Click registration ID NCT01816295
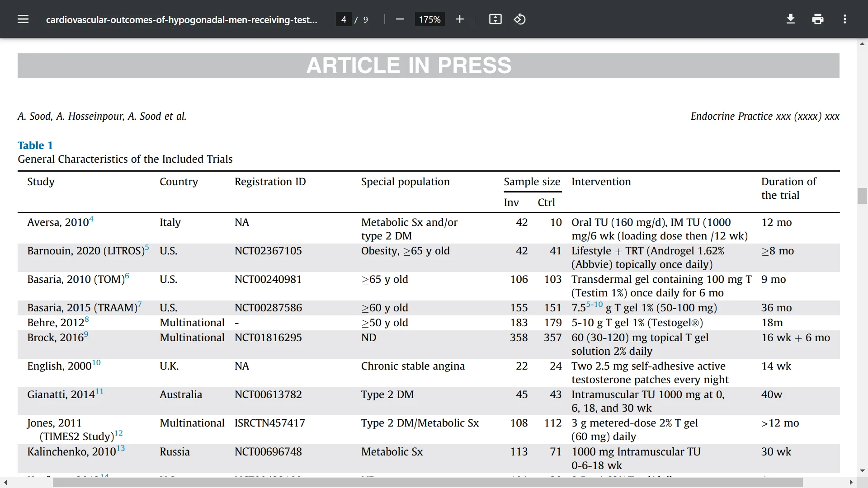The image size is (868, 488). [268, 338]
